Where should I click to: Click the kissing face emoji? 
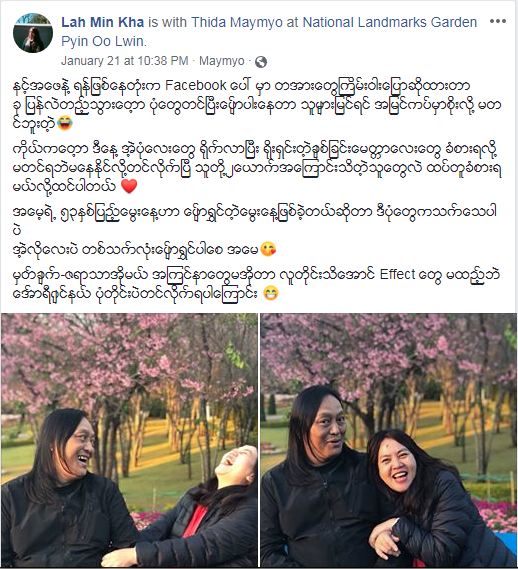tap(268, 250)
